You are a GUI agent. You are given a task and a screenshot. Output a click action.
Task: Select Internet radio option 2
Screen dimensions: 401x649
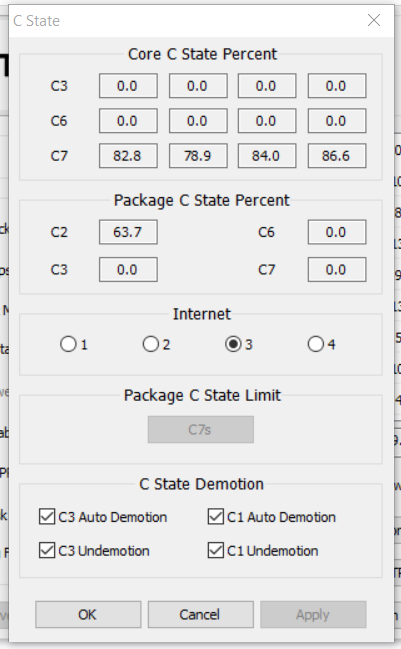point(151,344)
